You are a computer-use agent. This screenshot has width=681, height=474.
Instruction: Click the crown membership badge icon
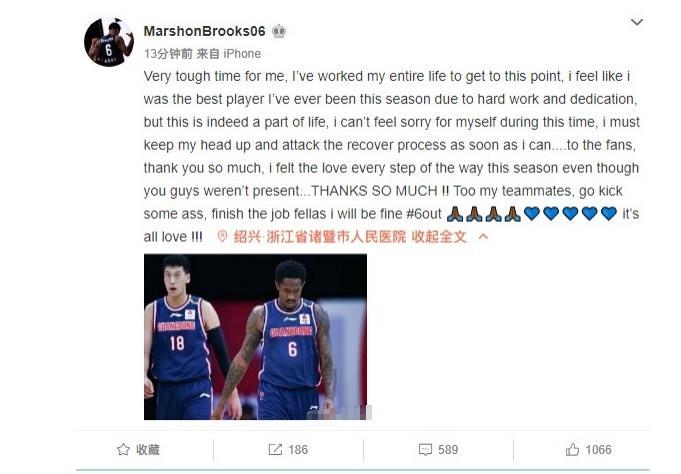click(x=279, y=31)
